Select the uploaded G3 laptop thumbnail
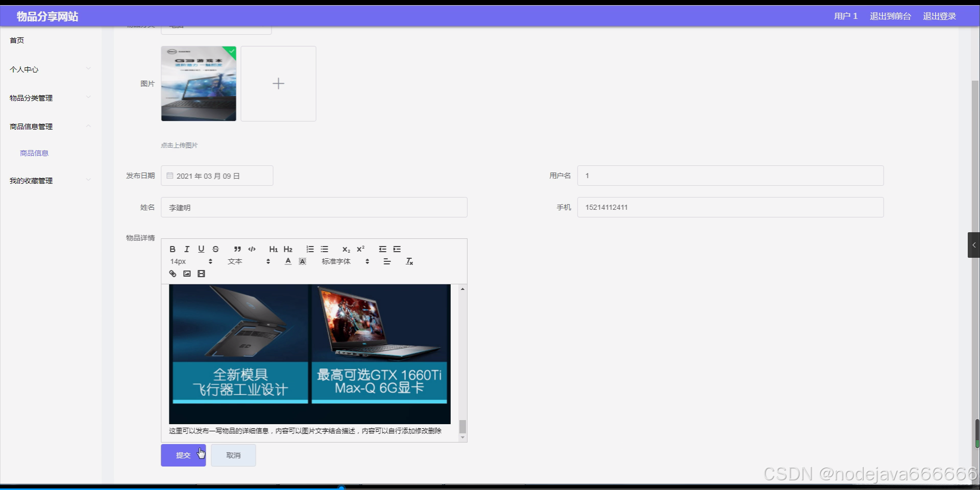The height and width of the screenshot is (490, 980). pyautogui.click(x=199, y=84)
